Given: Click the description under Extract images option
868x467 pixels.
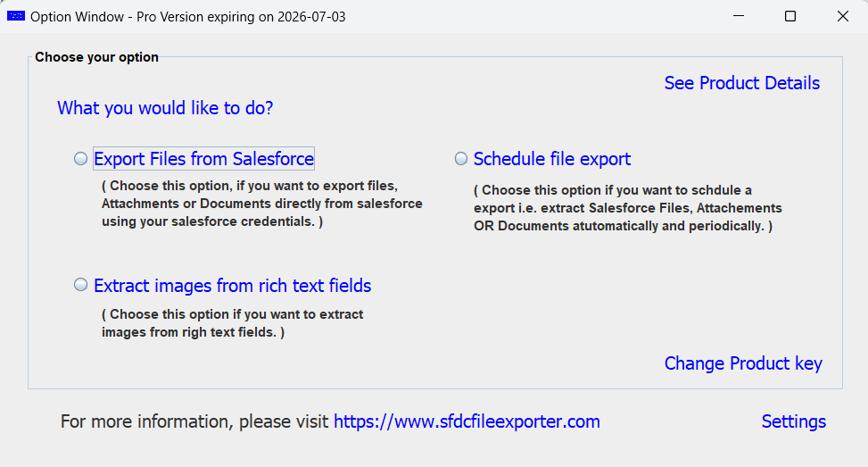Looking at the screenshot, I should 232,323.
